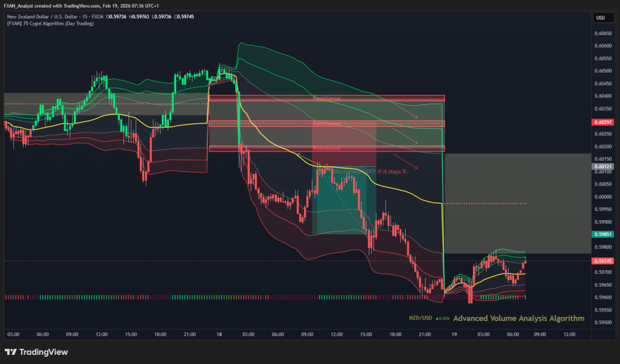Click the 19 date marker on time axis
The width and height of the screenshot is (620, 364).
pyautogui.click(x=453, y=334)
